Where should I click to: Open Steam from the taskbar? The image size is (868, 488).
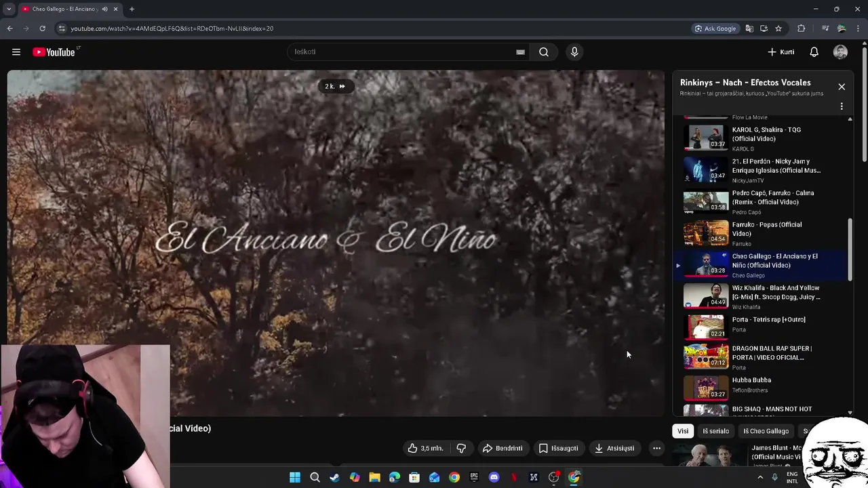[334, 477]
